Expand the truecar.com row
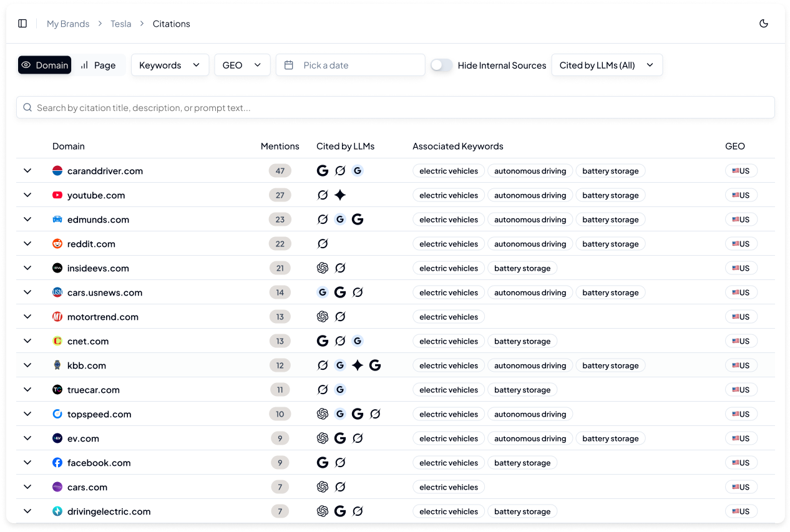 [27, 389]
